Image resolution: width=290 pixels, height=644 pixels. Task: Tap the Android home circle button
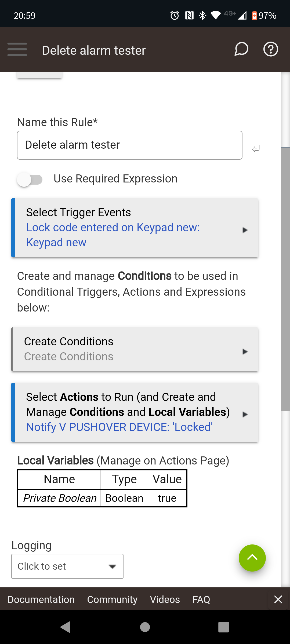pyautogui.click(x=145, y=627)
